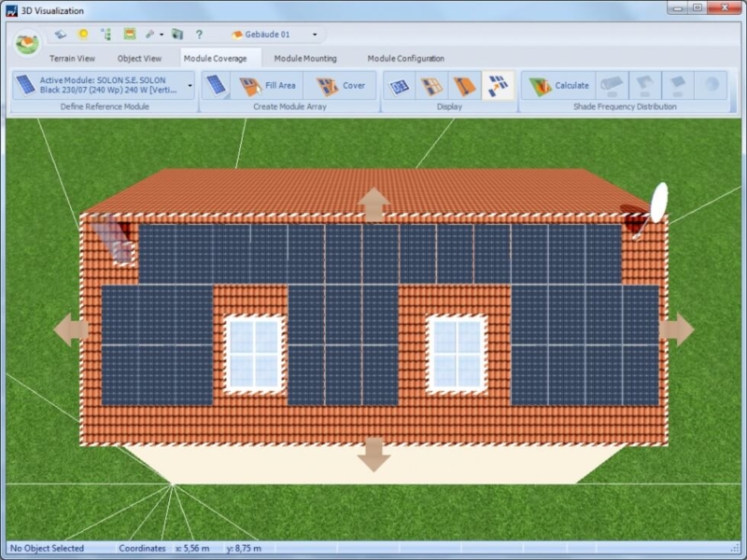Click the single solar module placement icon
Viewport: 747px width, 560px height.
click(216, 86)
